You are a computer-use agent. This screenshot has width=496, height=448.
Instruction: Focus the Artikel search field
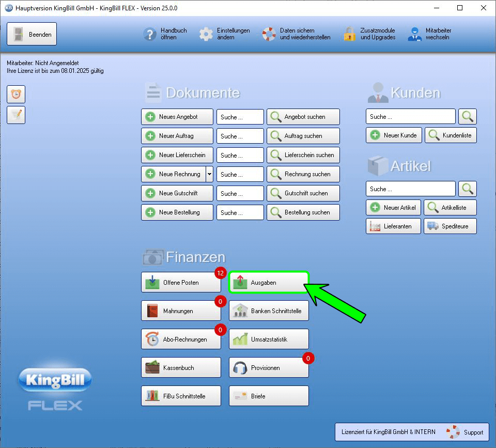point(411,189)
